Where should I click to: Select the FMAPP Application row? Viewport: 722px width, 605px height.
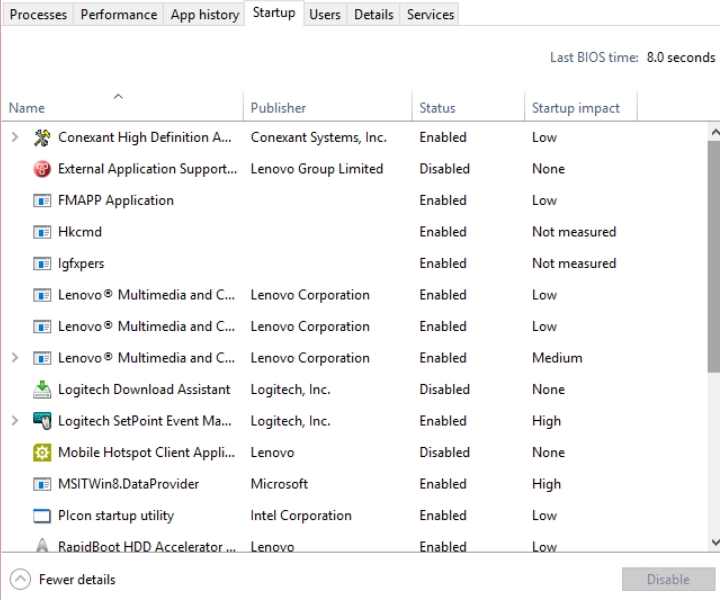pyautogui.click(x=355, y=201)
